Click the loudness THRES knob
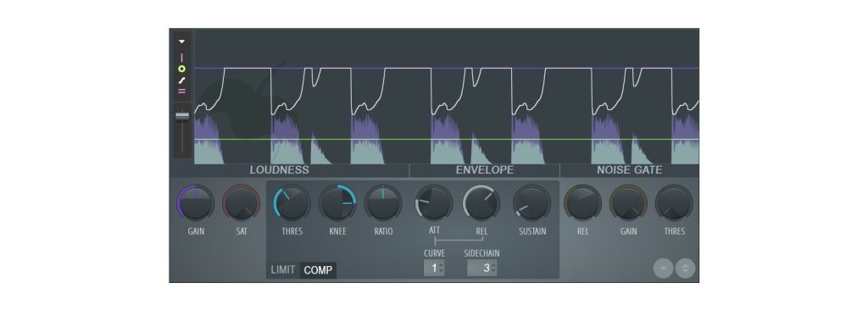Image resolution: width=868 pixels, height=310 pixels. click(x=292, y=203)
